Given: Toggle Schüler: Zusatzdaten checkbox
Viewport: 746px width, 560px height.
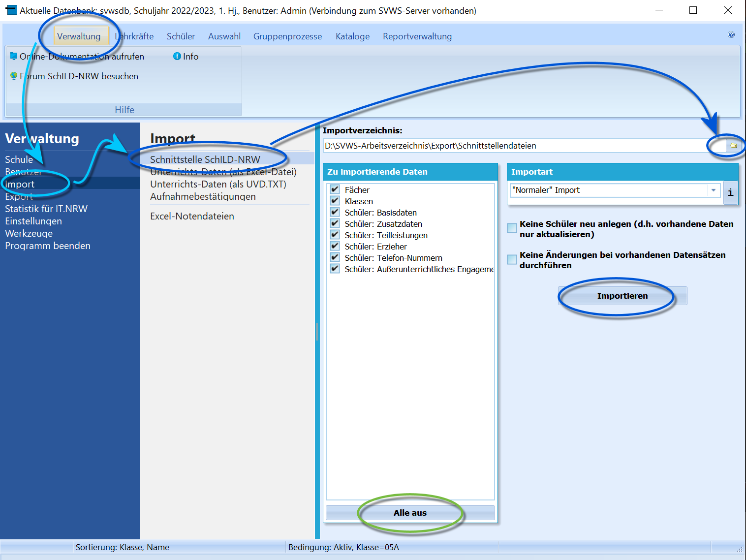Looking at the screenshot, I should (x=335, y=223).
